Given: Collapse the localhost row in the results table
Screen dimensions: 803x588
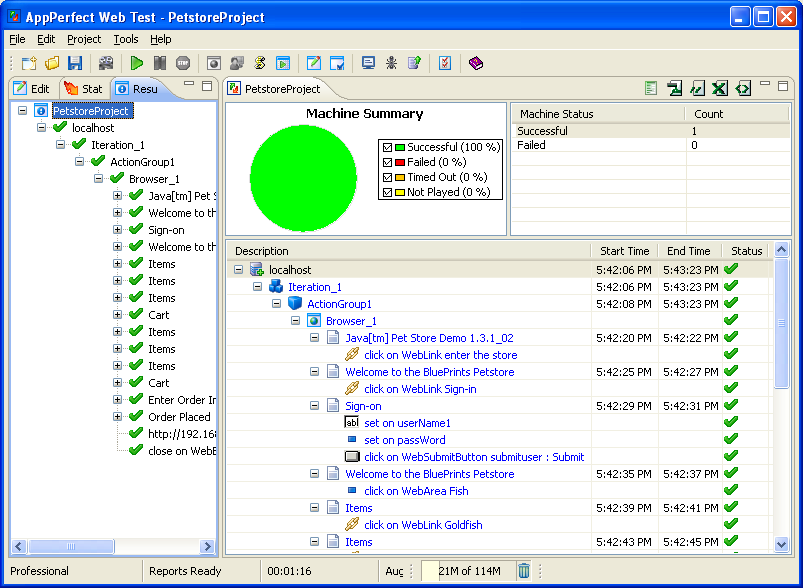Looking at the screenshot, I should (x=238, y=270).
